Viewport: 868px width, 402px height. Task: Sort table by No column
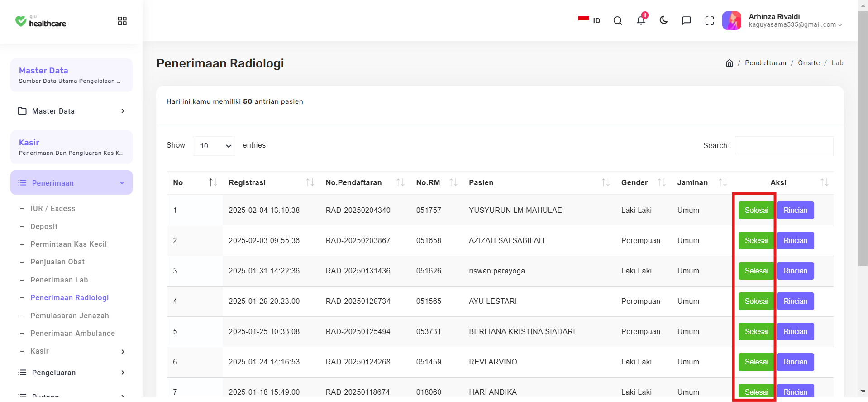click(x=195, y=182)
